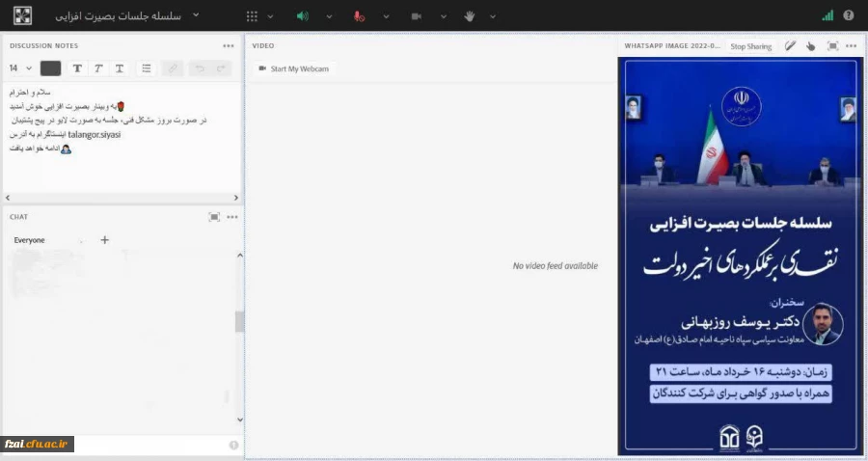
Task: Expand the speaker options arrow
Action: tap(329, 16)
